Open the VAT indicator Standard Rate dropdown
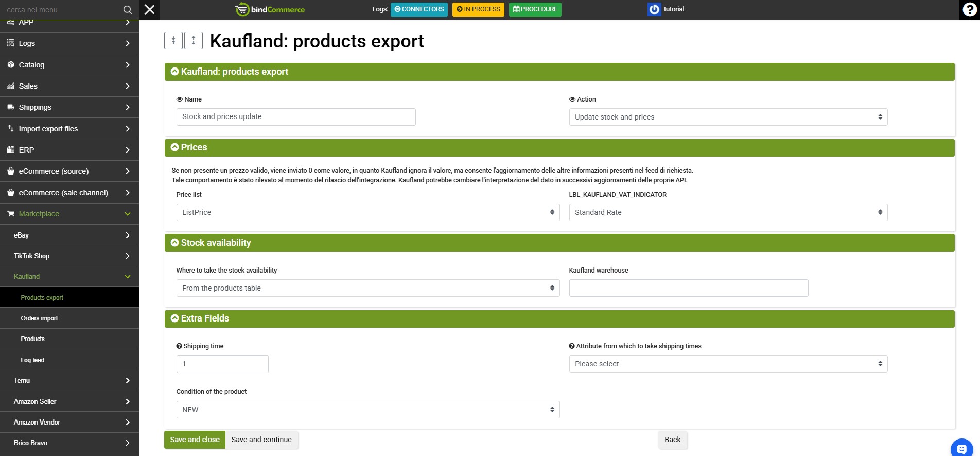 [728, 212]
